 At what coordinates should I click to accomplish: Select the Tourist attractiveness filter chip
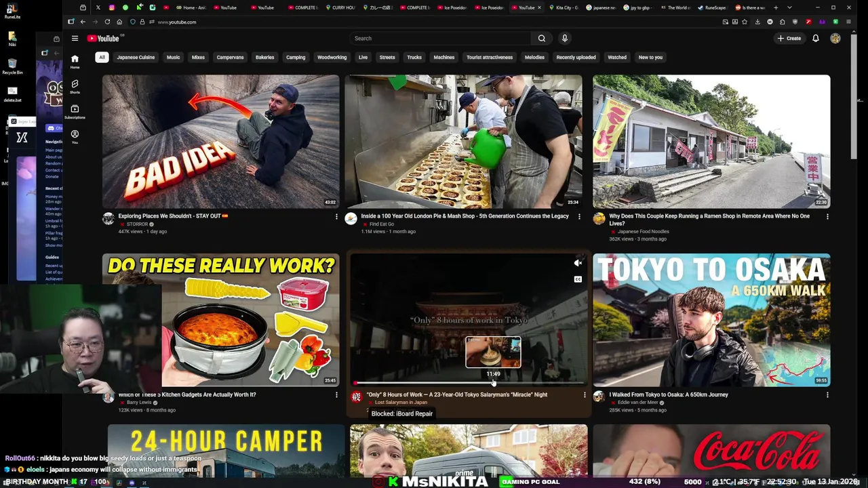coord(490,58)
